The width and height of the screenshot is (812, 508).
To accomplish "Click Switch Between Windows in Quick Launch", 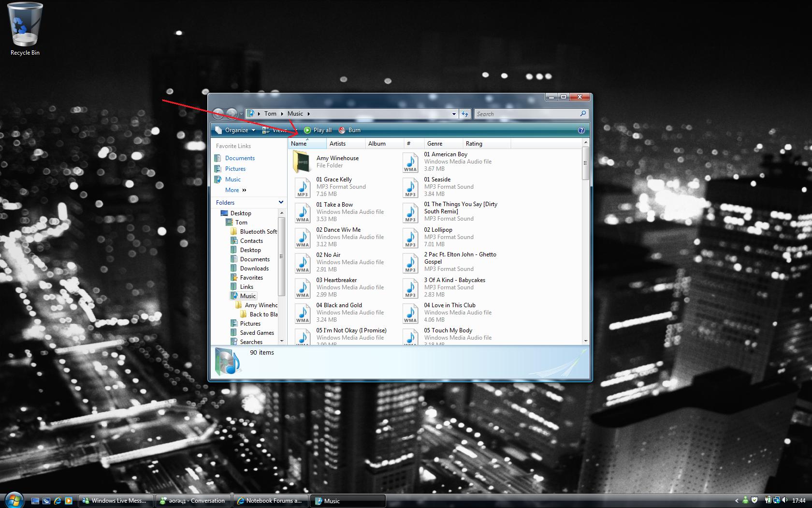I will point(46,501).
